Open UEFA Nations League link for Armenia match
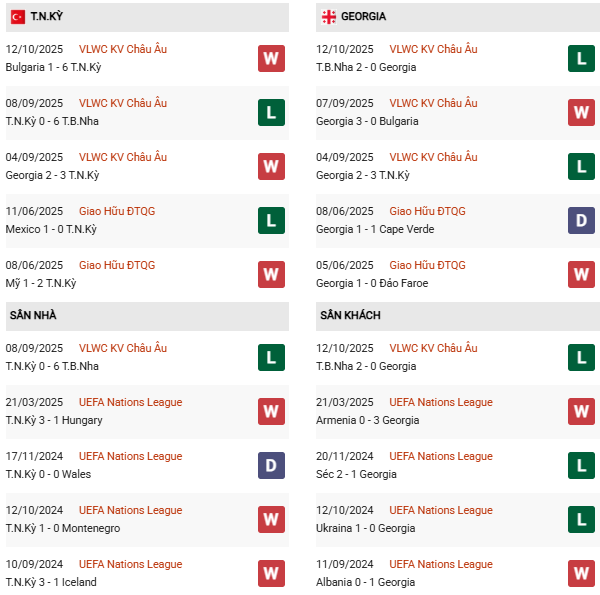Viewport: 600px width, 595px height. 441,402
